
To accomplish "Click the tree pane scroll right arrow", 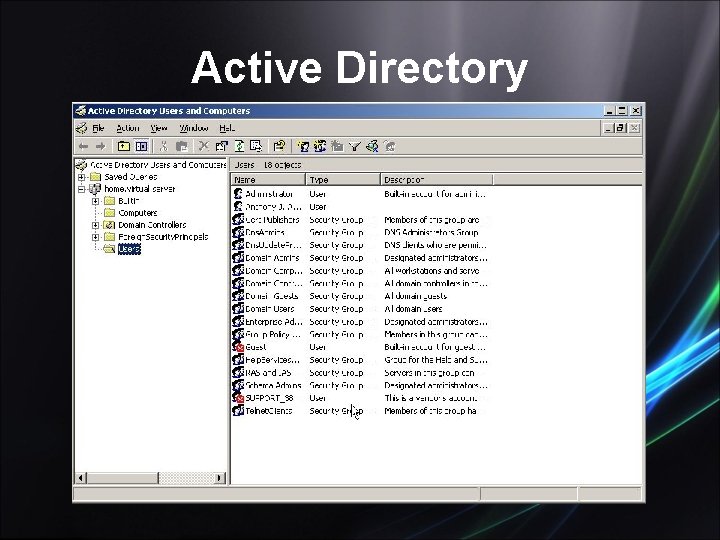I will pyautogui.click(x=220, y=478).
